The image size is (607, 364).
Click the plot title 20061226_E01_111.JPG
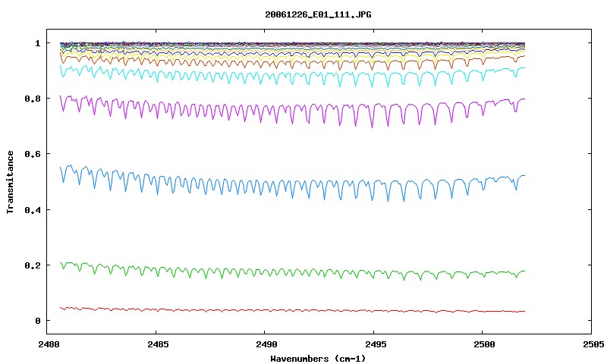coord(318,14)
